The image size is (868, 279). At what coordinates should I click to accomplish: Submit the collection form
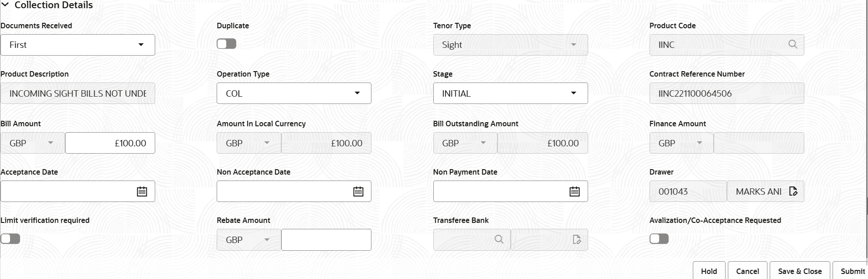tap(853, 271)
